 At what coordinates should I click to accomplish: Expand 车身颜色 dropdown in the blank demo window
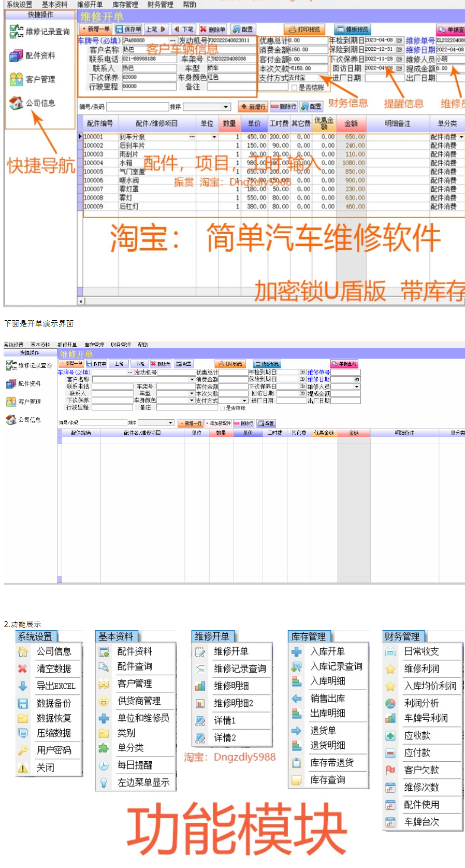point(192,401)
